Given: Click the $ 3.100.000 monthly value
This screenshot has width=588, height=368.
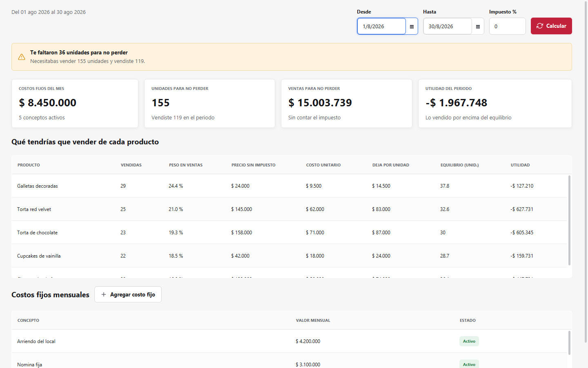Looking at the screenshot, I should tap(308, 365).
